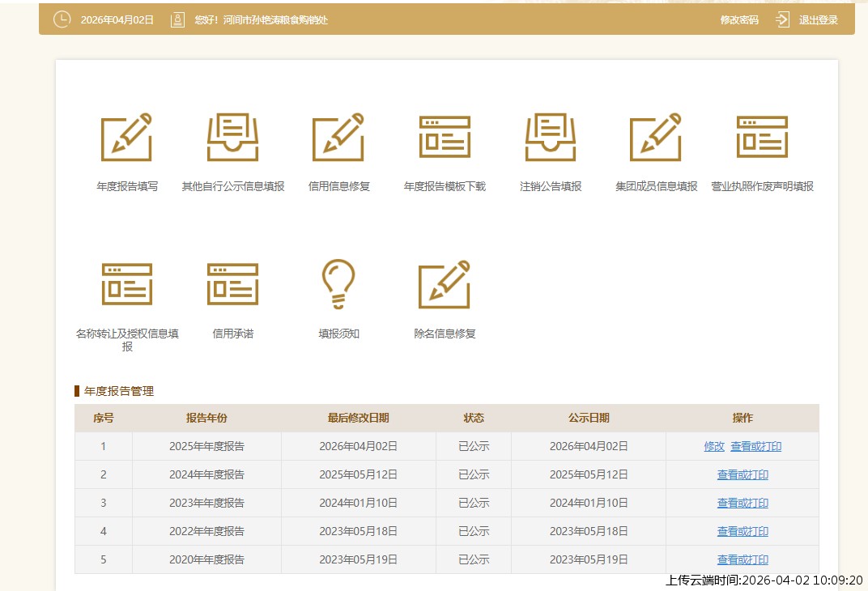Open the 年度报告填写 icon
Screen dimensions: 868x591
[126, 138]
